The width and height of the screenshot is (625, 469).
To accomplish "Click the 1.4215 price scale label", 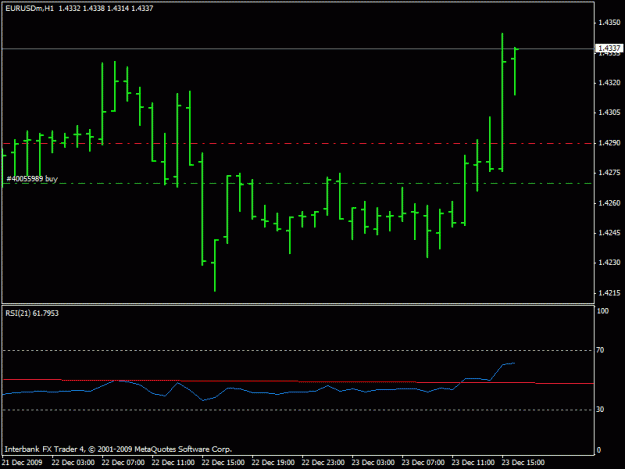I will [x=609, y=293].
